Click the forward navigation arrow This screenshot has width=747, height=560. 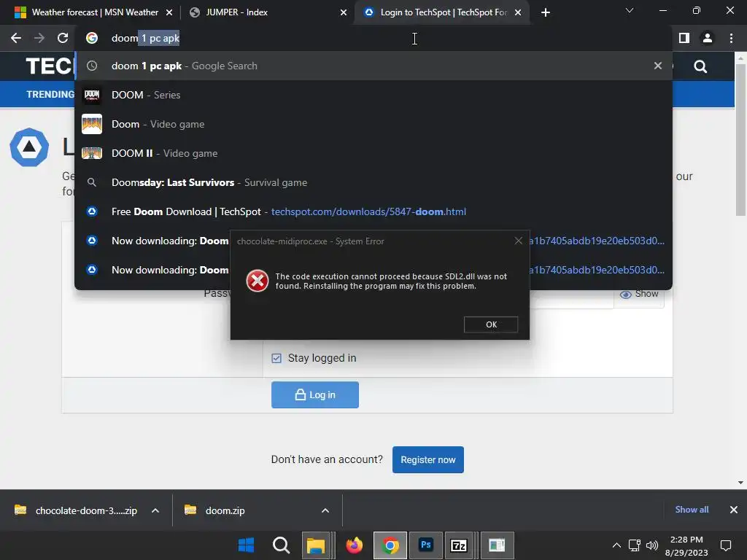pos(39,38)
